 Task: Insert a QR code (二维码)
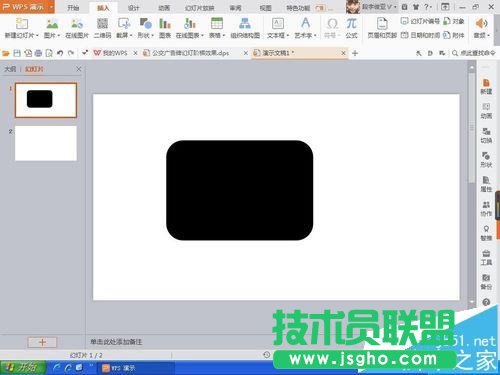tap(102, 24)
